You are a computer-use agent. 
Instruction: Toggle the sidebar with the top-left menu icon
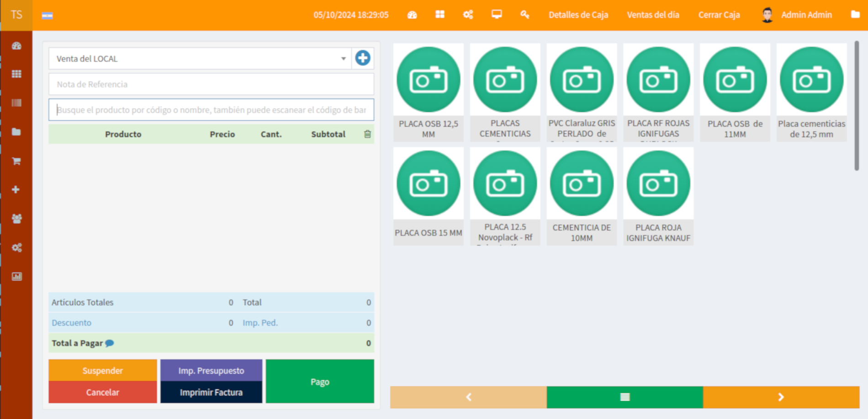[x=47, y=16]
